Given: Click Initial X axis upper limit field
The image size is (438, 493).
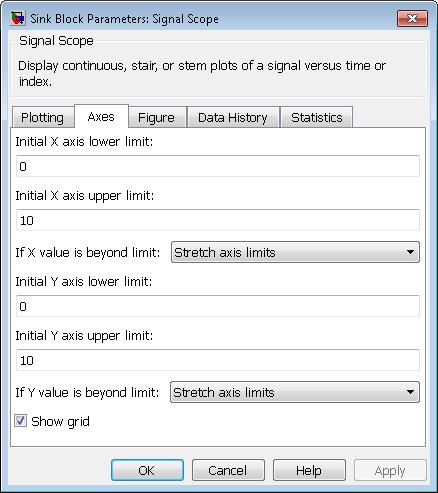Looking at the screenshot, I should tap(218, 220).
